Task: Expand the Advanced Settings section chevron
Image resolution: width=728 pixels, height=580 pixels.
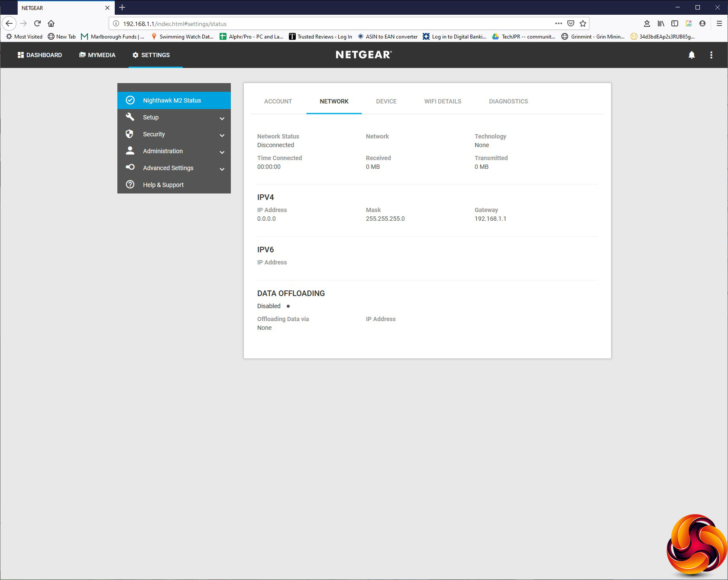Action: click(x=222, y=169)
